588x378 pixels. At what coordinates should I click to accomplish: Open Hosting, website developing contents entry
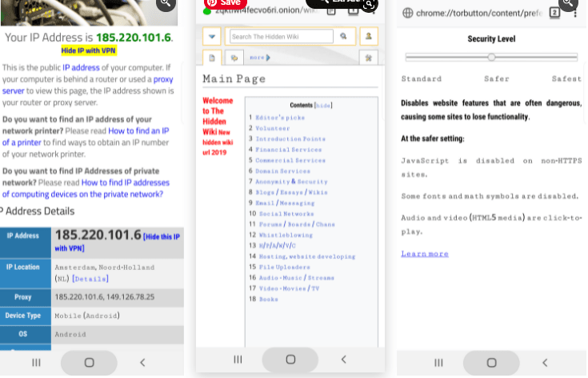click(307, 256)
